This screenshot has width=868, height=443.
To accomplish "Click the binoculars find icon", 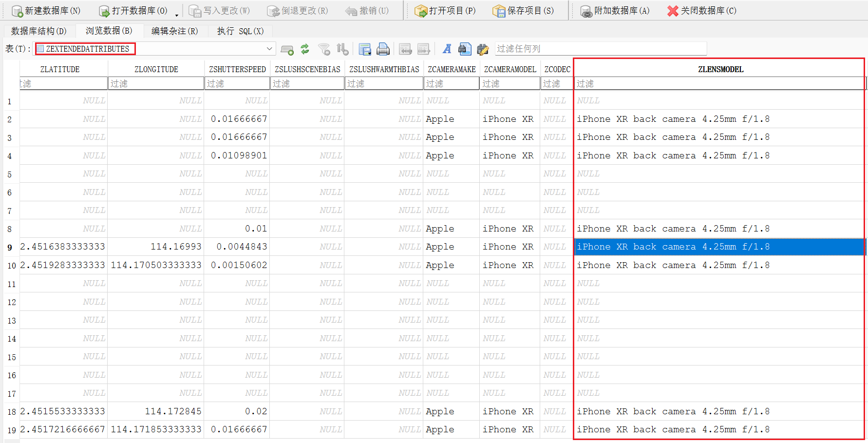I will 465,49.
